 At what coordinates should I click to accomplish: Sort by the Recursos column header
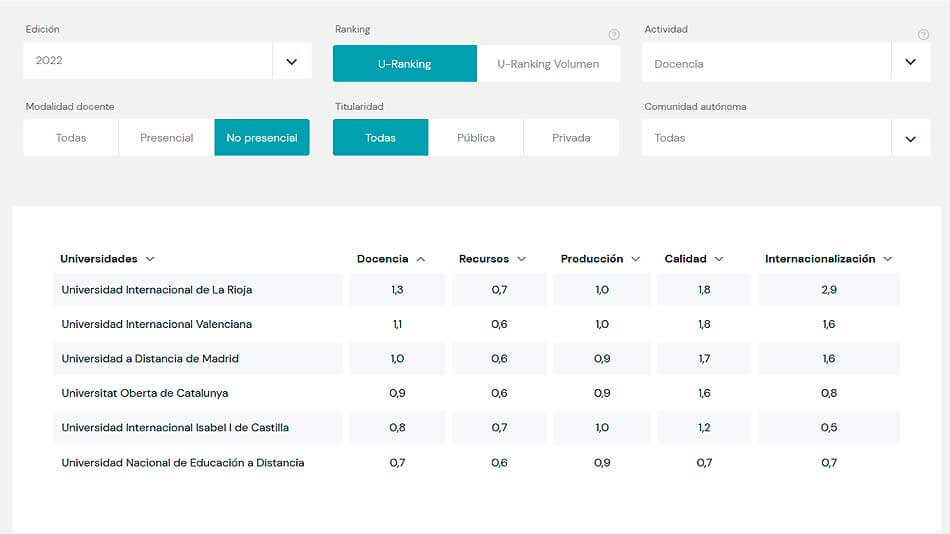492,259
